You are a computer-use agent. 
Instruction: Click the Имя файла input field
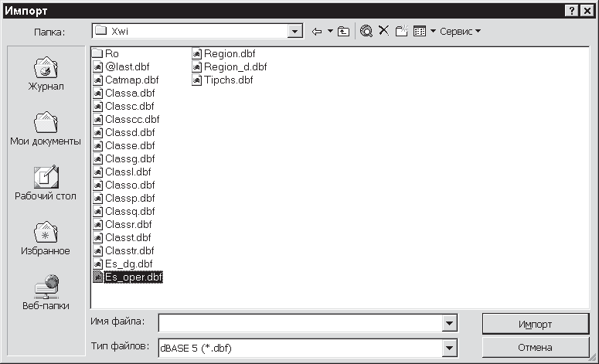click(300, 323)
